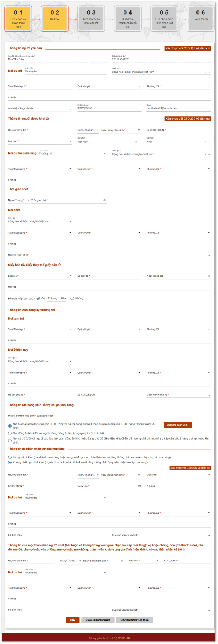Viewport: 218px width, 644px height.
Task: Click the Hủy button
Action: coord(73,620)
